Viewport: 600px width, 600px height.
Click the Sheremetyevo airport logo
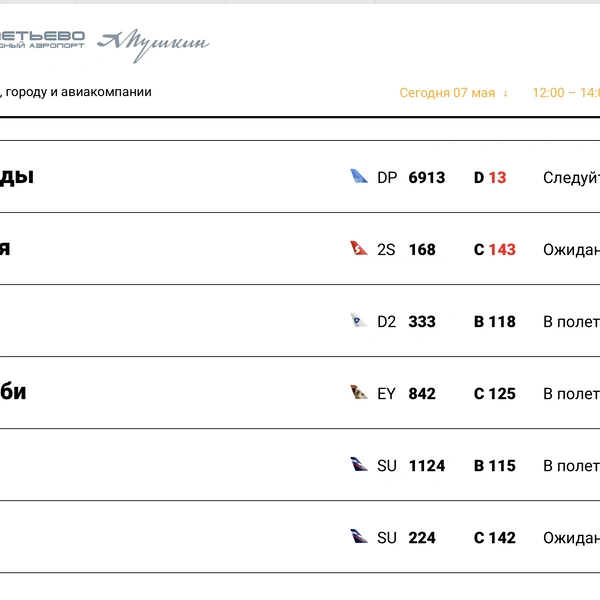42,40
